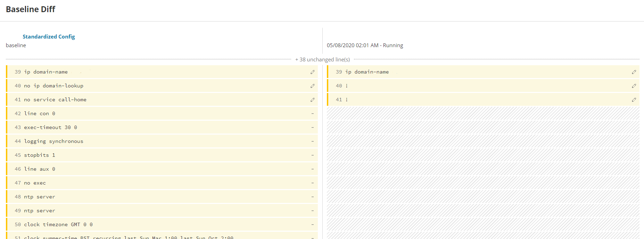644x239 pixels.
Task: Click minus icon on stopbits 1 row
Action: click(x=313, y=155)
